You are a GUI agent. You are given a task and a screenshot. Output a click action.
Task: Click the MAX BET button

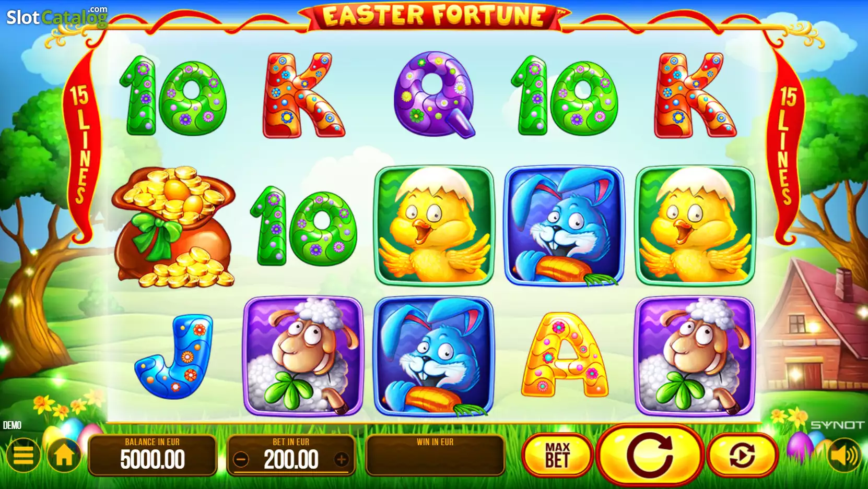tap(558, 455)
